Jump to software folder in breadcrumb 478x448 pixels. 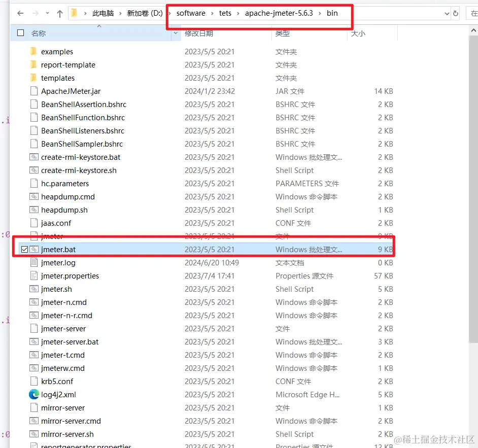coord(191,13)
